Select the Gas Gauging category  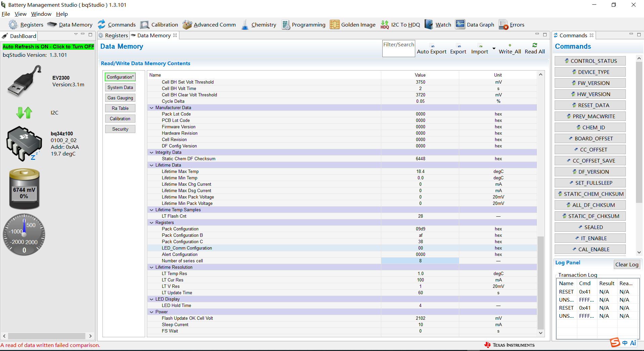pyautogui.click(x=120, y=98)
